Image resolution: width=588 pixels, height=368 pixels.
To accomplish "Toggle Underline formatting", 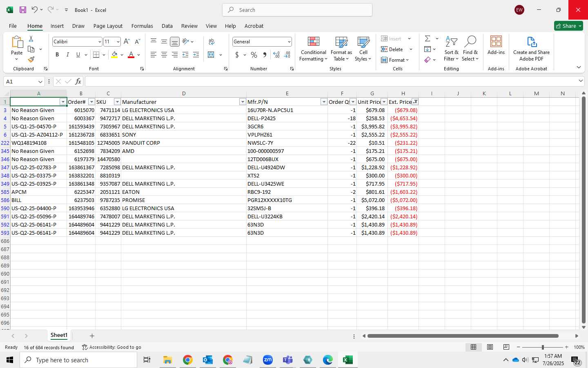I will (78, 55).
